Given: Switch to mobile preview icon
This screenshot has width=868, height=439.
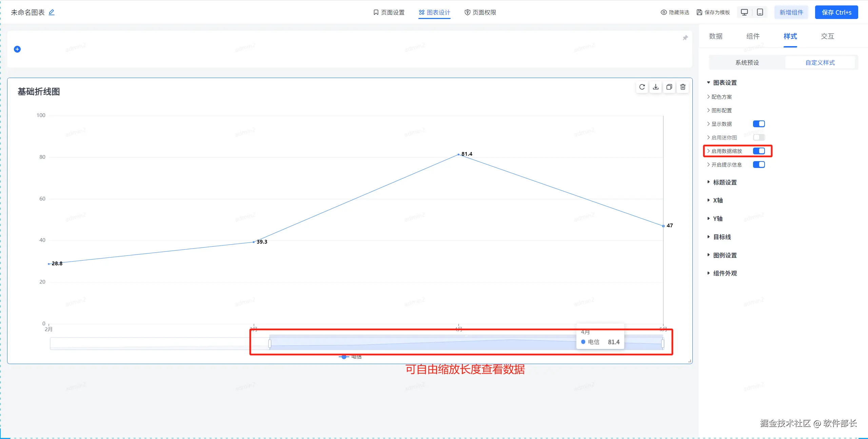Looking at the screenshot, I should point(760,13).
